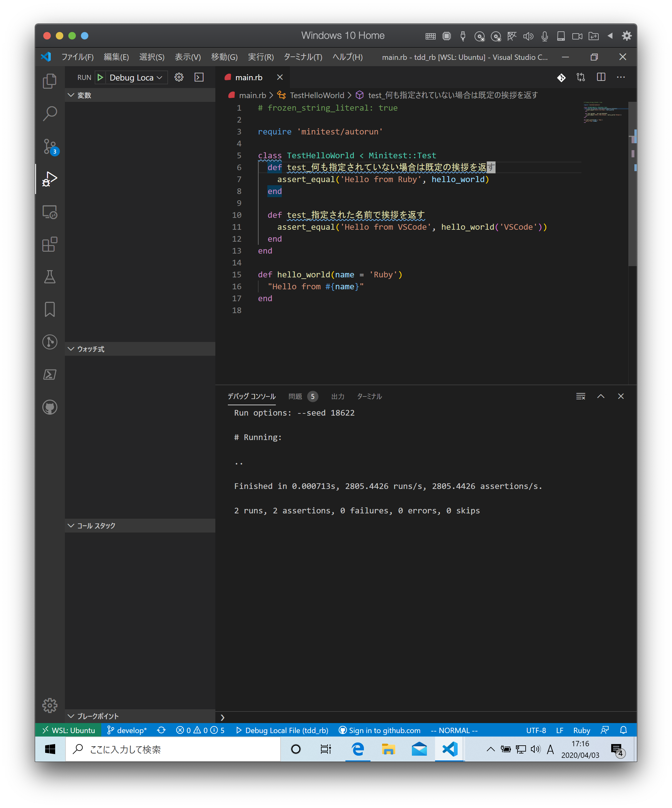The width and height of the screenshot is (672, 808).
Task: Open Source Control view with badge 3
Action: pos(50,146)
